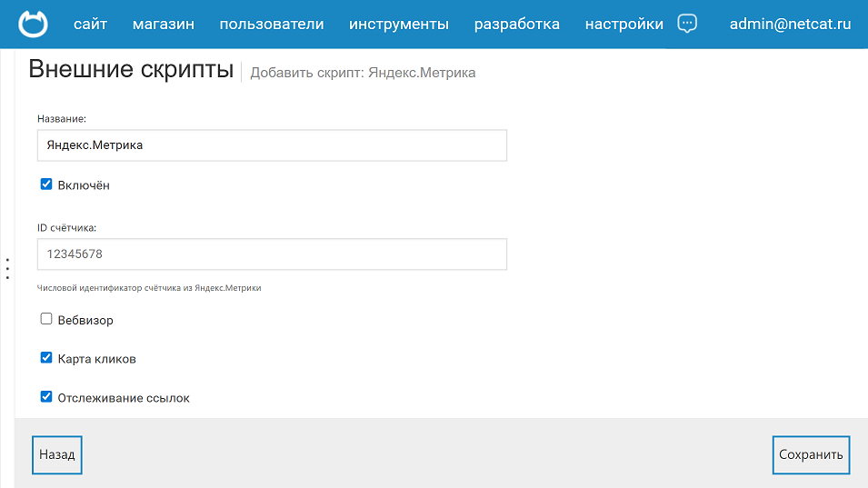Select «пользователи» in the top navigation
The height and width of the screenshot is (488, 868).
[x=272, y=25]
